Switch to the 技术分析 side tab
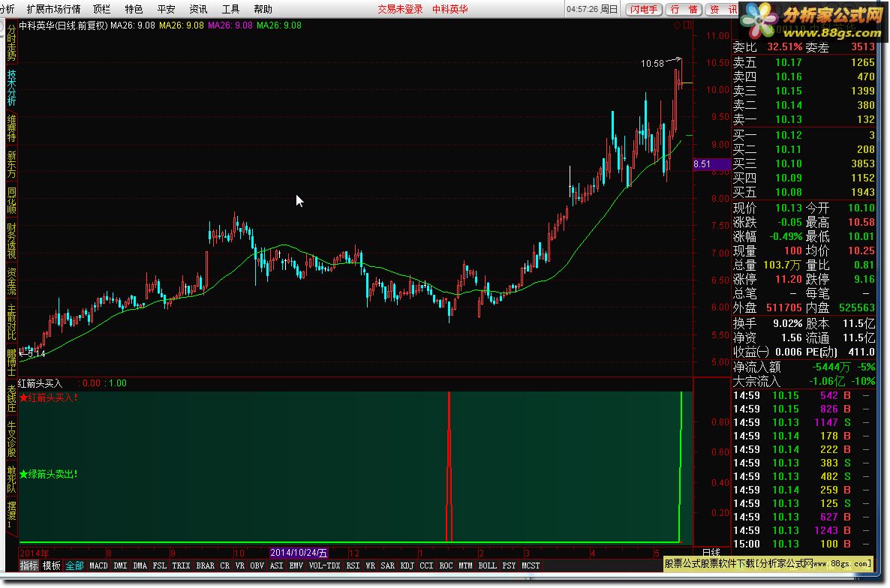The width and height of the screenshot is (890, 588). point(11,87)
